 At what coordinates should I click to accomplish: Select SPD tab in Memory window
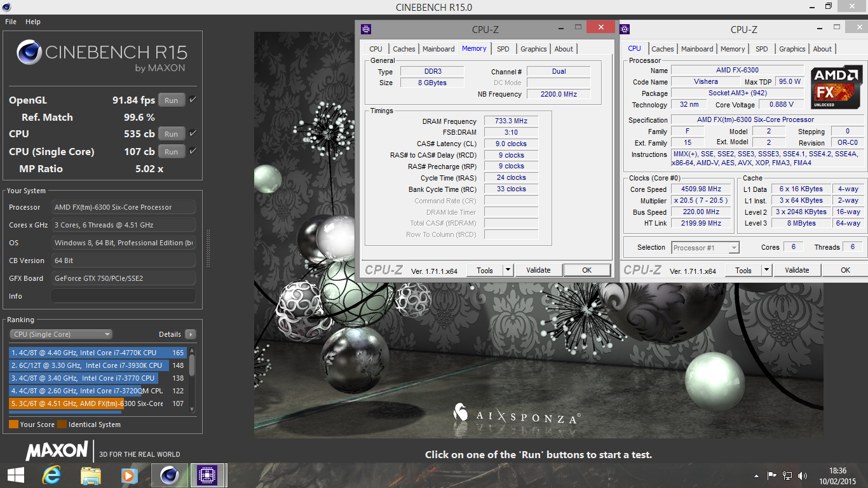[x=503, y=49]
